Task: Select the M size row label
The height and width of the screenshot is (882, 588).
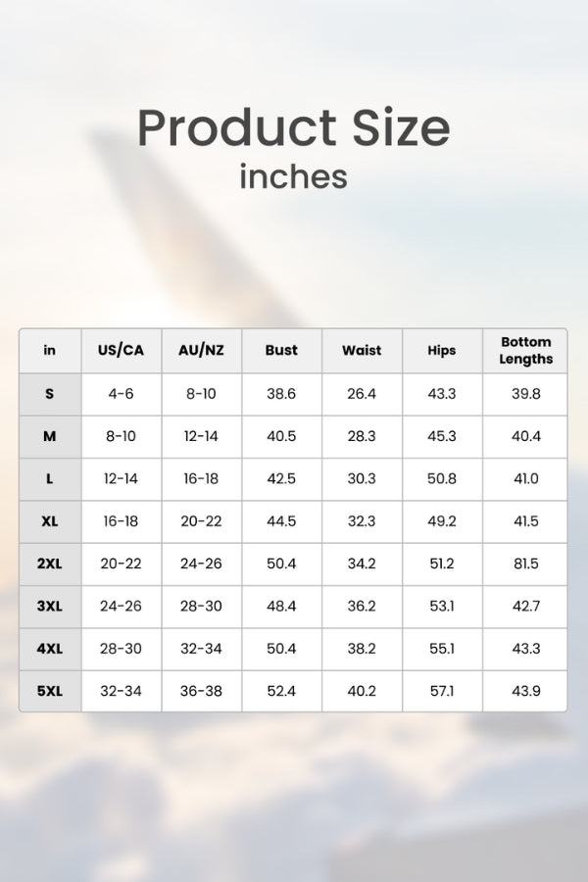Action: point(50,436)
